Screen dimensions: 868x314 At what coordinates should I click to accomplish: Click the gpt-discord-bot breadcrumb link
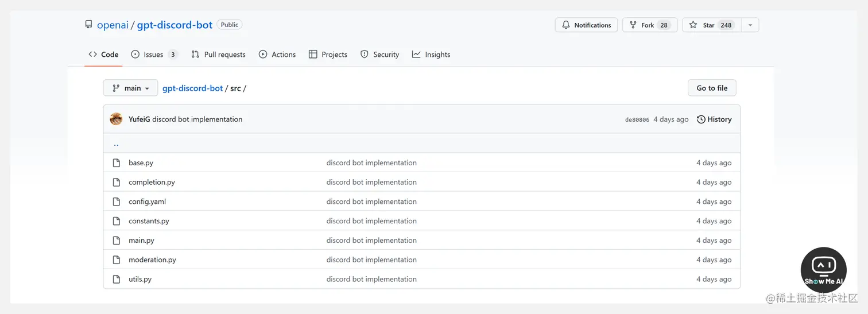coord(192,88)
